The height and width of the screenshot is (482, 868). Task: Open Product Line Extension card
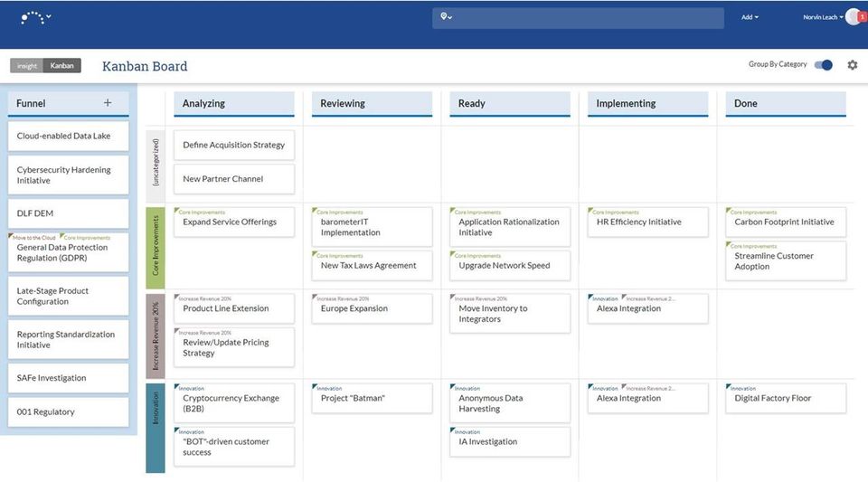click(x=234, y=308)
